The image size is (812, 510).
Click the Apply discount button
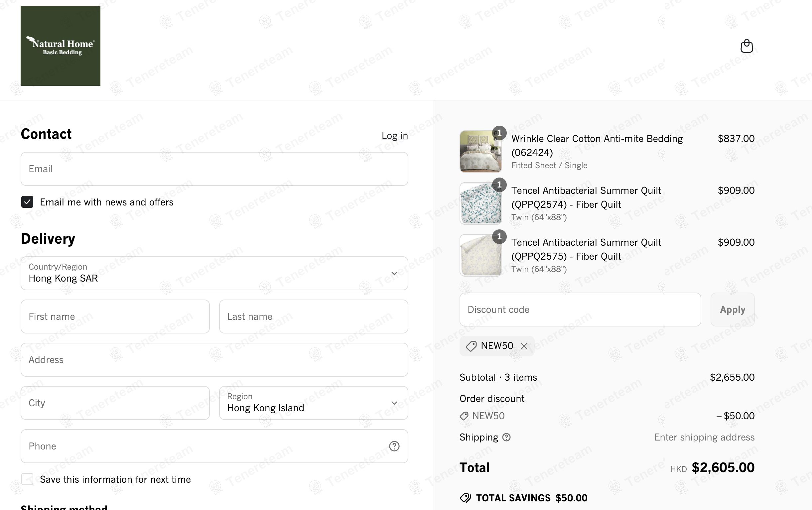coord(732,310)
